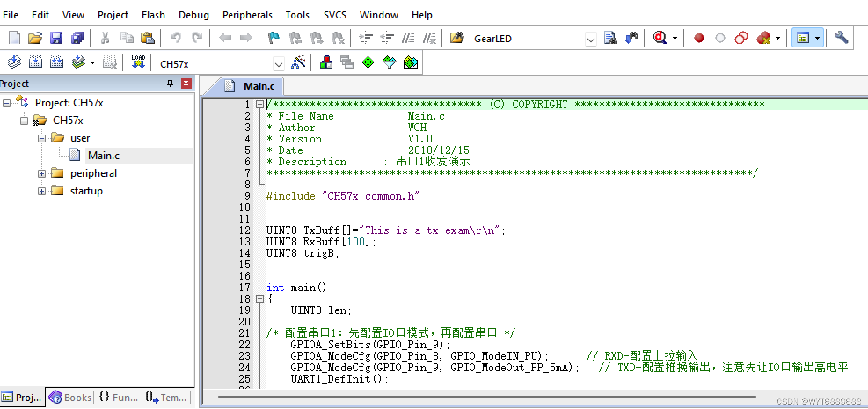Pin the Project panel

click(170, 84)
